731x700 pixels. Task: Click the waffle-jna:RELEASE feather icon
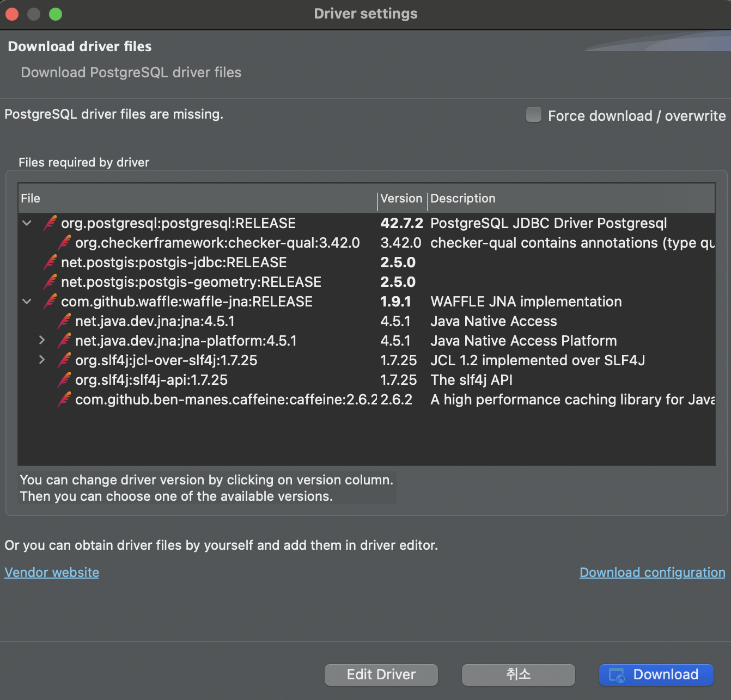pyautogui.click(x=51, y=302)
